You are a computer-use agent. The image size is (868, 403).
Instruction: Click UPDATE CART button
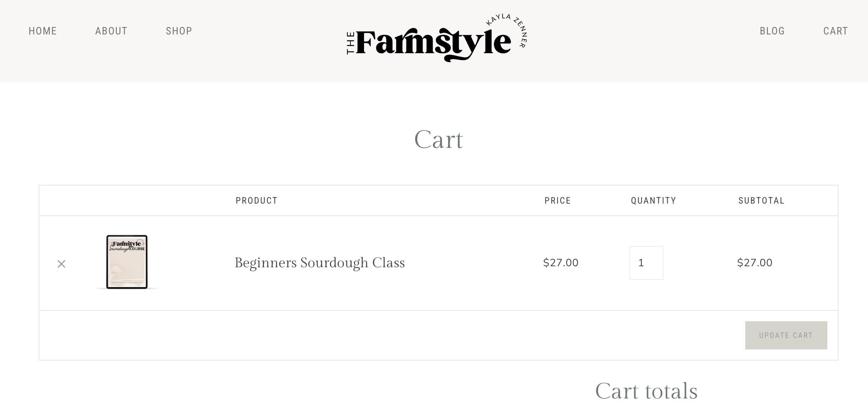point(786,335)
